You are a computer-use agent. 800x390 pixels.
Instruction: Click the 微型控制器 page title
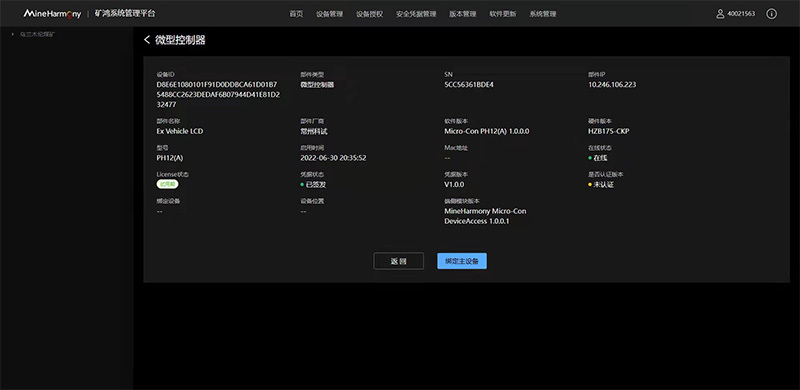click(x=180, y=40)
